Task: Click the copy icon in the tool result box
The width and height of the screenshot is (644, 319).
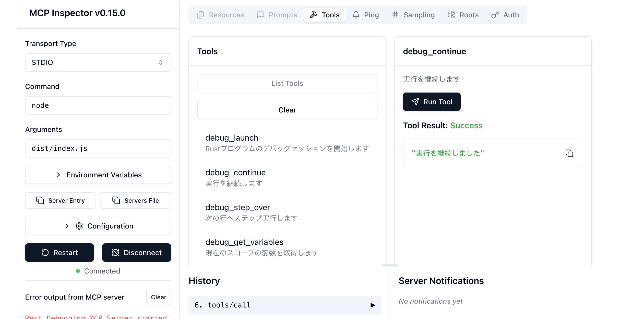Action: point(569,153)
